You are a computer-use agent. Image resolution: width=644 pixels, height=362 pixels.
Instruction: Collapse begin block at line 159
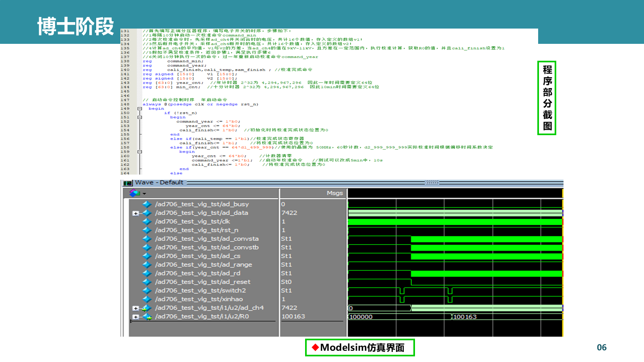click(x=140, y=152)
